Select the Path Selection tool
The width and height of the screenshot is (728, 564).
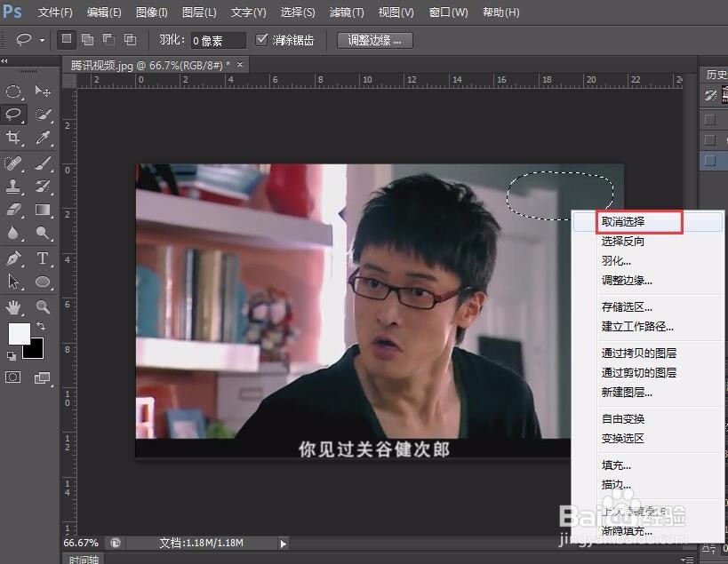[13, 282]
